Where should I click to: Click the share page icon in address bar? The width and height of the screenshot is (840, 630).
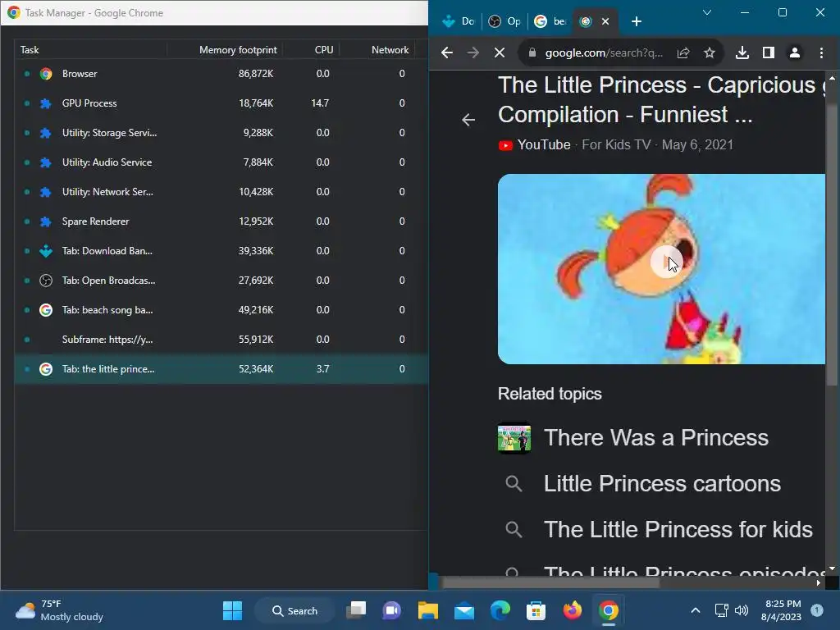(x=683, y=52)
